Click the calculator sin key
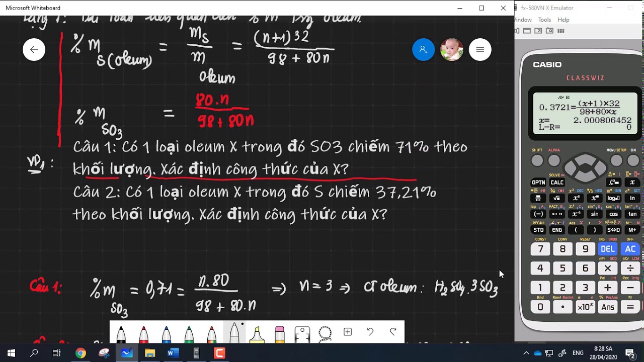This screenshot has width=644, height=362. [x=595, y=214]
